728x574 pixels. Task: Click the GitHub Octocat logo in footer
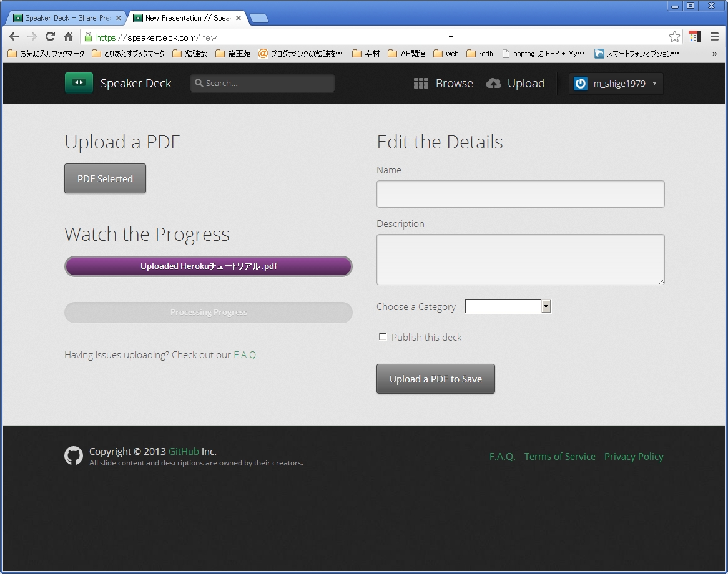(73, 455)
